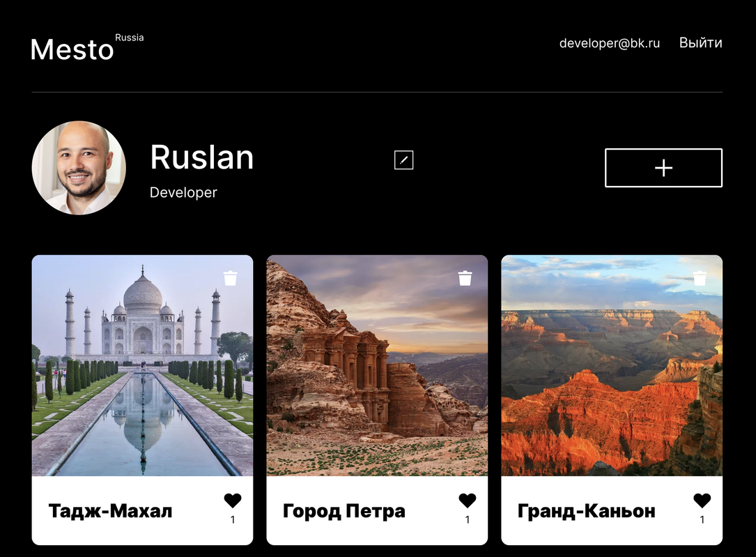This screenshot has height=557, width=756.
Task: Click the developer@bk.ru email in header
Action: [x=610, y=43]
